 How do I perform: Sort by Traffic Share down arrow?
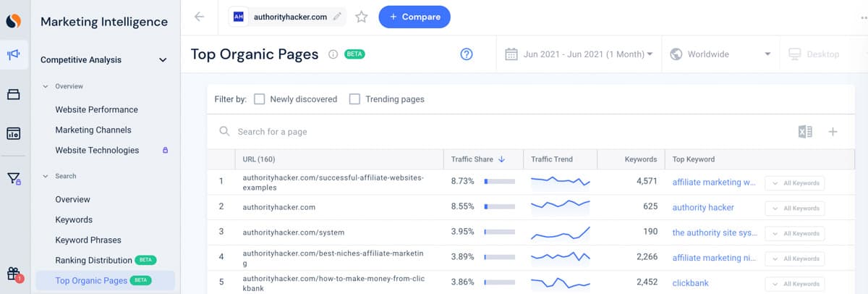click(x=502, y=159)
